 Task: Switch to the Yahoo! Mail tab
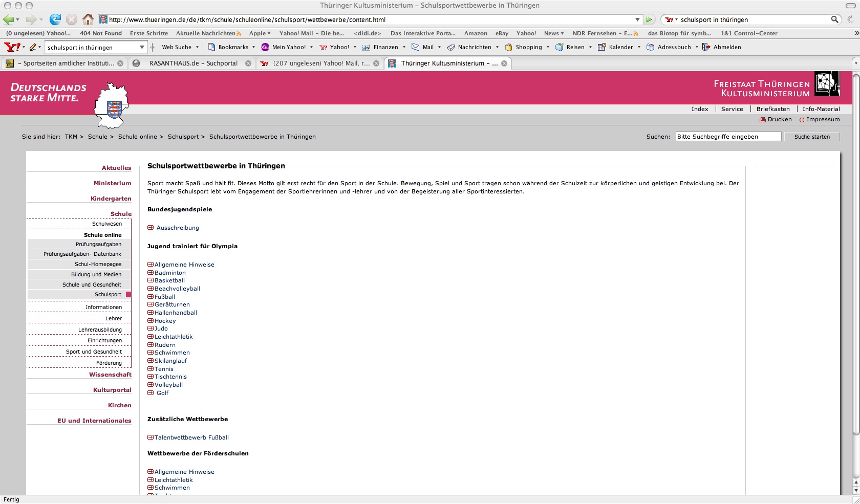point(321,63)
